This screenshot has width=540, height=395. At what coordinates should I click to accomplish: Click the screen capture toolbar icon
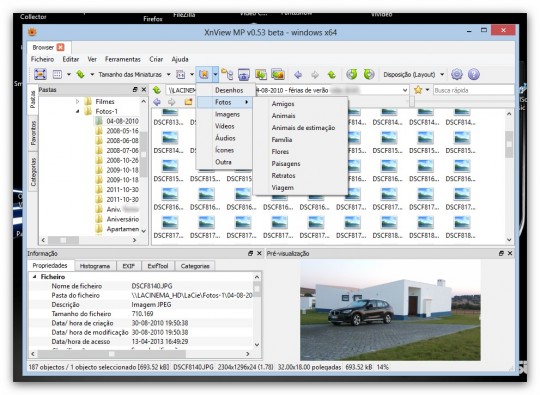pos(243,74)
